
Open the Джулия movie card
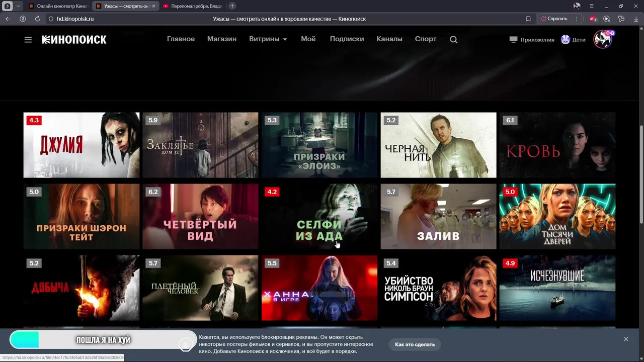point(82,145)
